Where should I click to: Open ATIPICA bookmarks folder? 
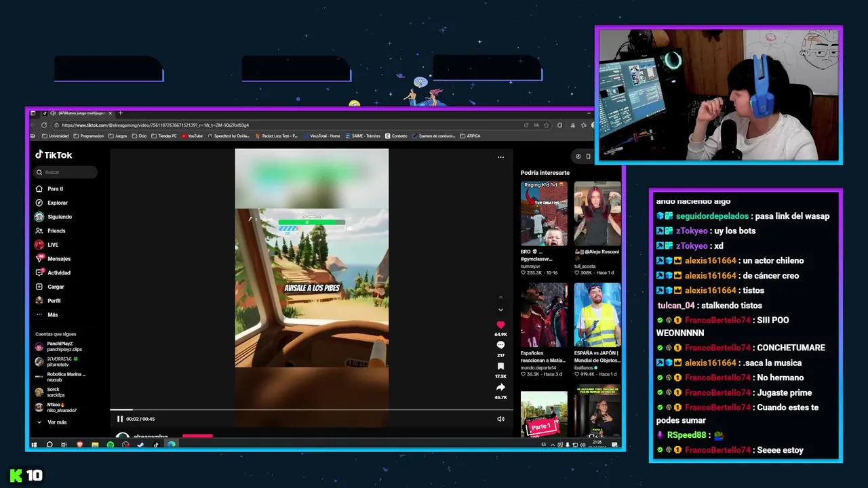click(x=470, y=136)
